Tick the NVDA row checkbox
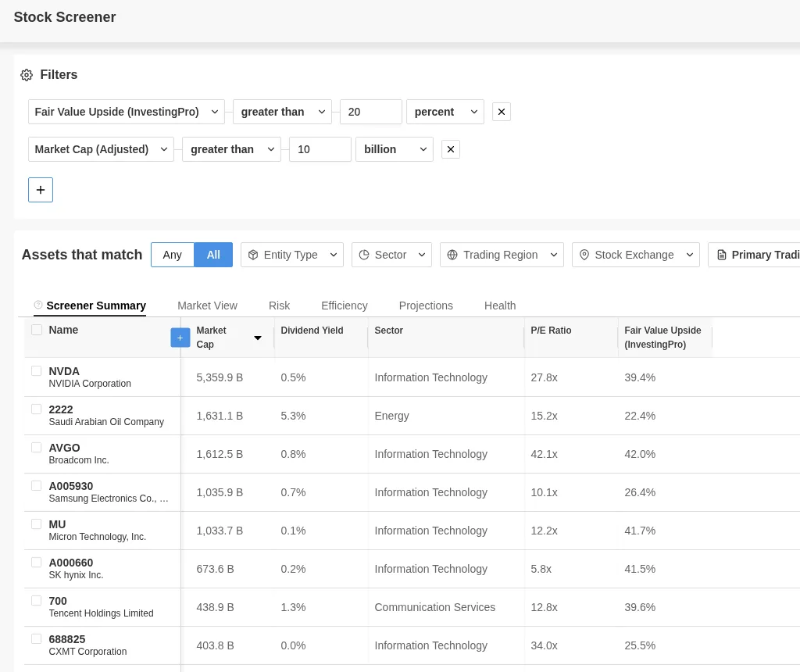Image resolution: width=800 pixels, height=672 pixels. (x=36, y=371)
